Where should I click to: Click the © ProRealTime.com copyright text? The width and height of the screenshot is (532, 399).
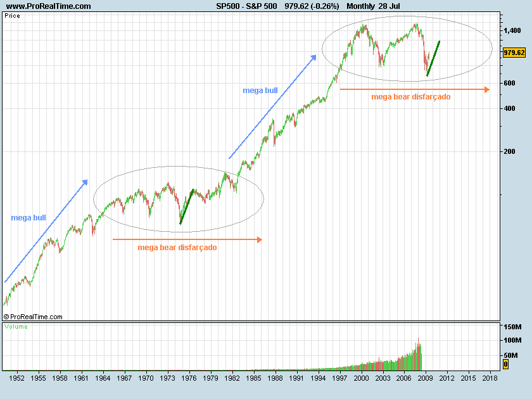pyautogui.click(x=33, y=317)
